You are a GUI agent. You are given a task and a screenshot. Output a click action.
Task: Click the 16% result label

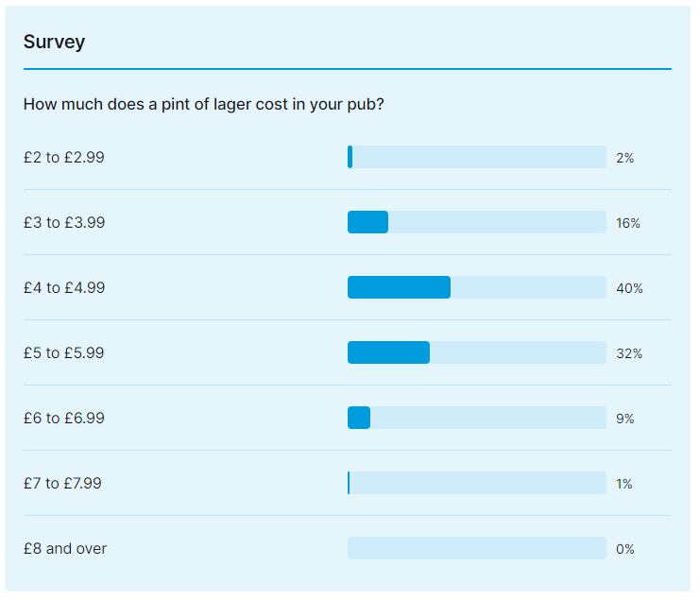tap(628, 223)
